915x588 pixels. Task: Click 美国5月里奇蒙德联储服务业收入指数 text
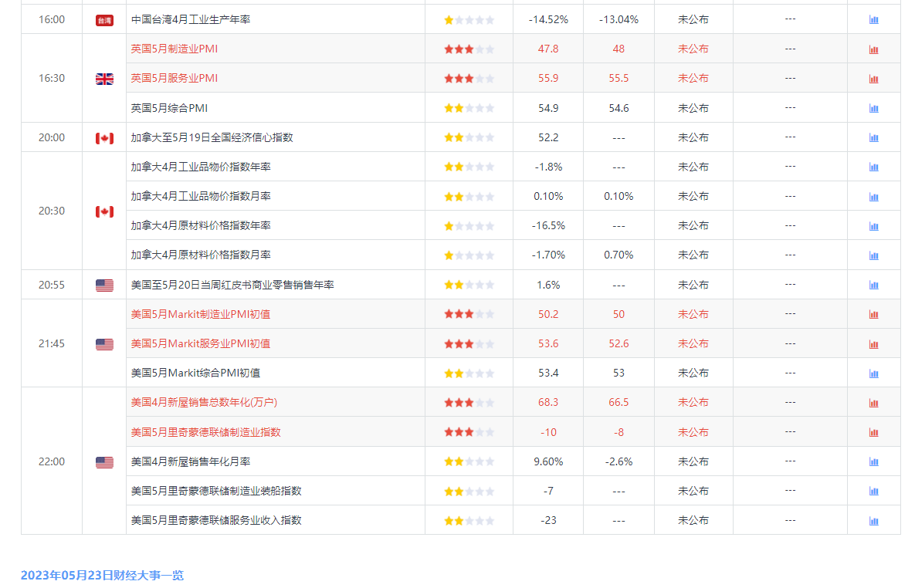pyautogui.click(x=216, y=520)
